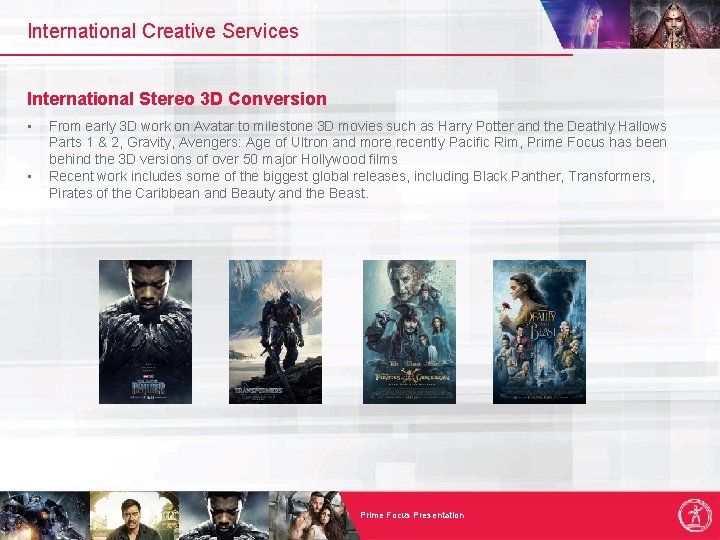Viewport: 720px width, 540px height.
Task: Click the 'Prime Focus Presentation' footer text
Action: point(412,515)
